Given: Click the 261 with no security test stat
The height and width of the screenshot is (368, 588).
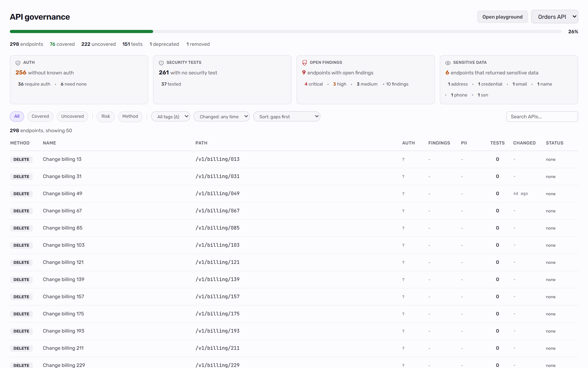Looking at the screenshot, I should 188,73.
